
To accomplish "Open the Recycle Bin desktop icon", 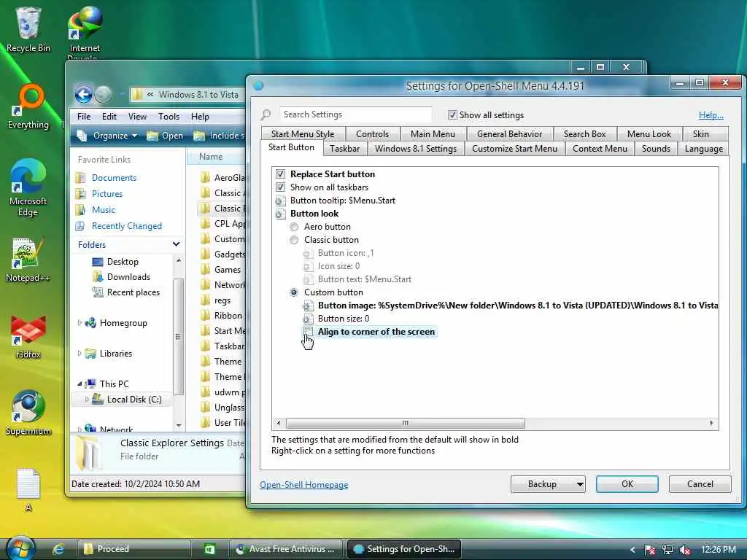I will (x=28, y=28).
